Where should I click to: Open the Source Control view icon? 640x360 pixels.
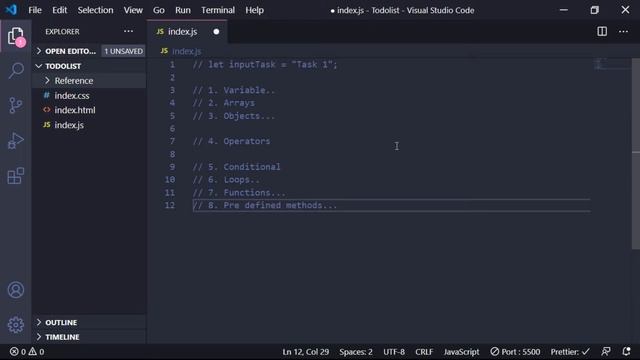[16, 105]
